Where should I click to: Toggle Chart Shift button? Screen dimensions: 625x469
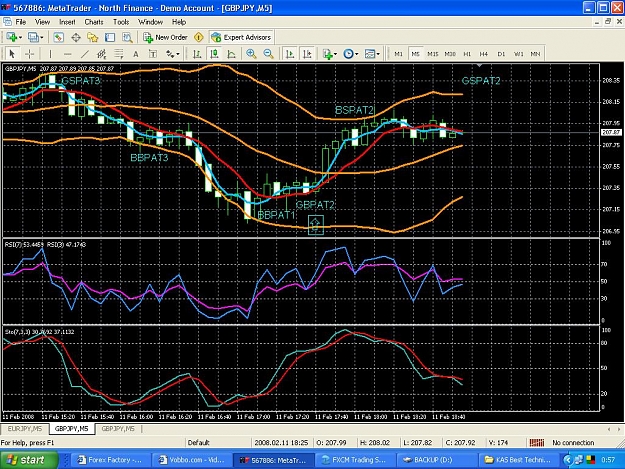pos(307,54)
